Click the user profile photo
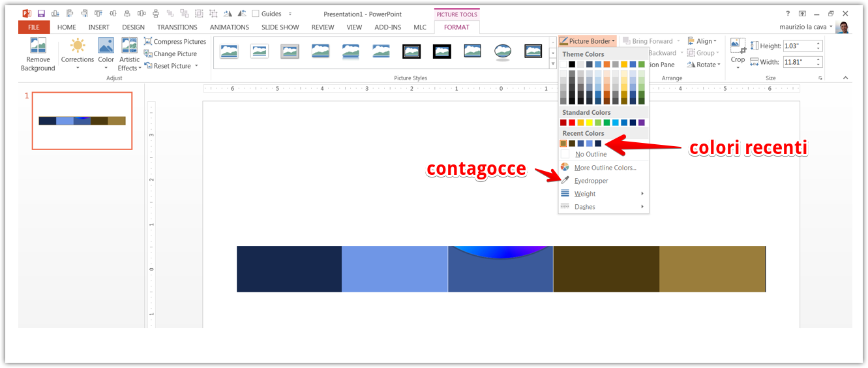This screenshot has height=368, width=868. coord(843,27)
